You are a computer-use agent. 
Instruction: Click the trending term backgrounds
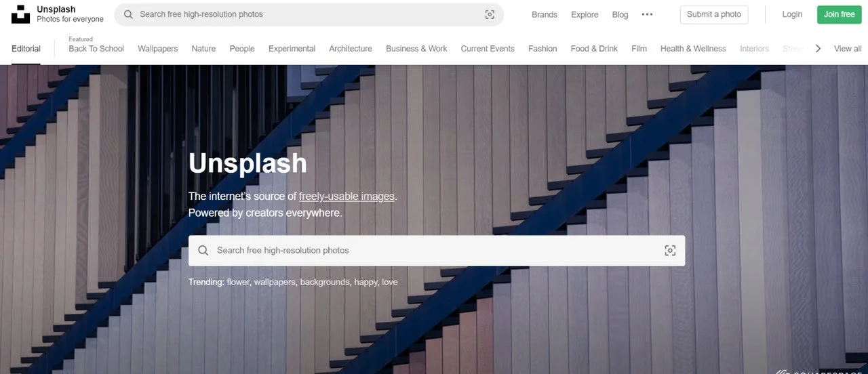click(325, 282)
